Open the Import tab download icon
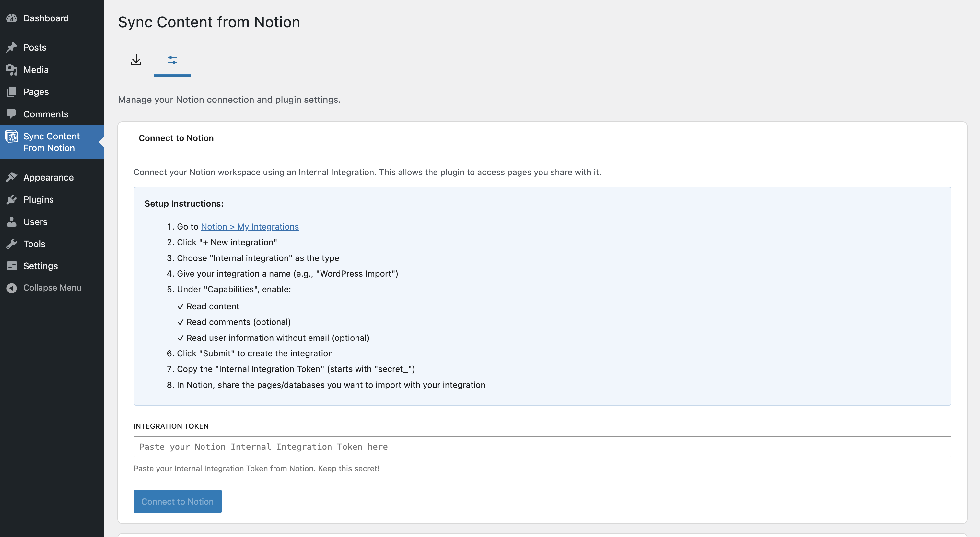980x537 pixels. [x=136, y=60]
